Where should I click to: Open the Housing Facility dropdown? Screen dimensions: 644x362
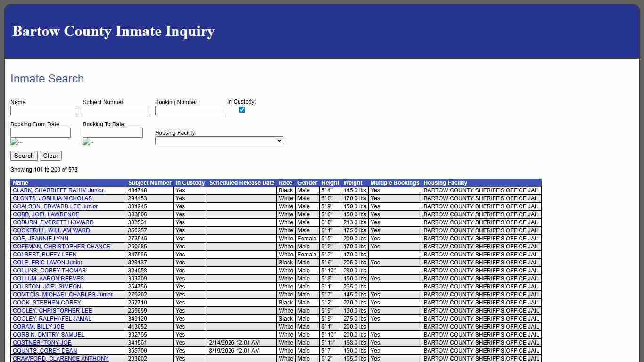(218, 140)
